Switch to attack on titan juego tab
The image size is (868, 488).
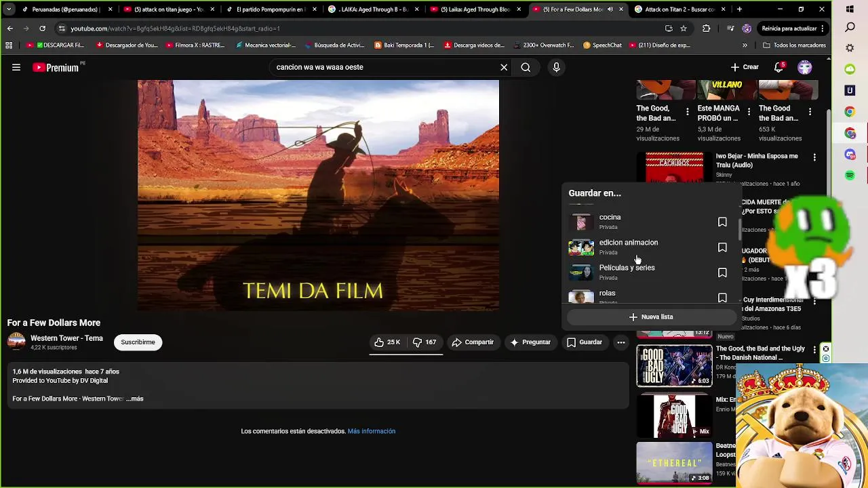coord(169,9)
